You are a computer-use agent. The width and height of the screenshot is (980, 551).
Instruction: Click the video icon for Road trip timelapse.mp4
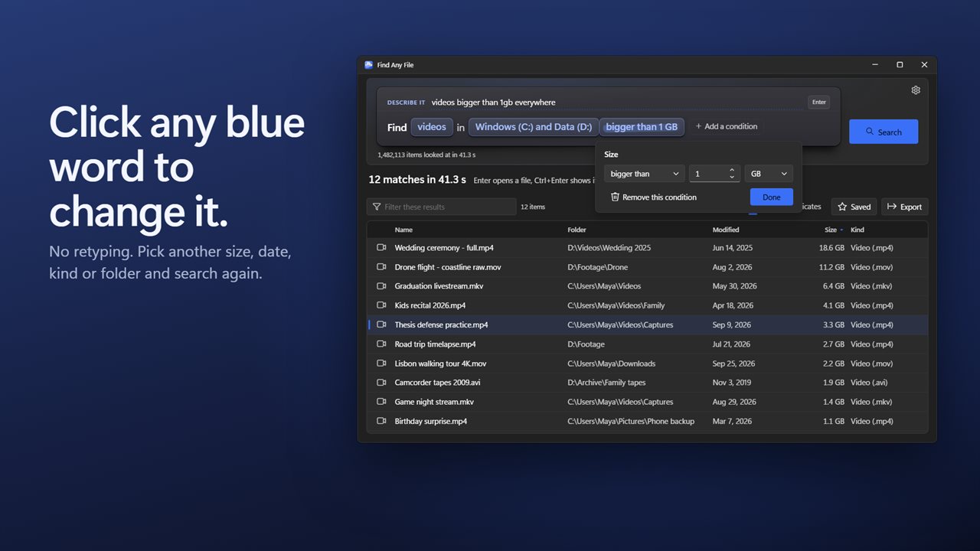[x=381, y=344]
